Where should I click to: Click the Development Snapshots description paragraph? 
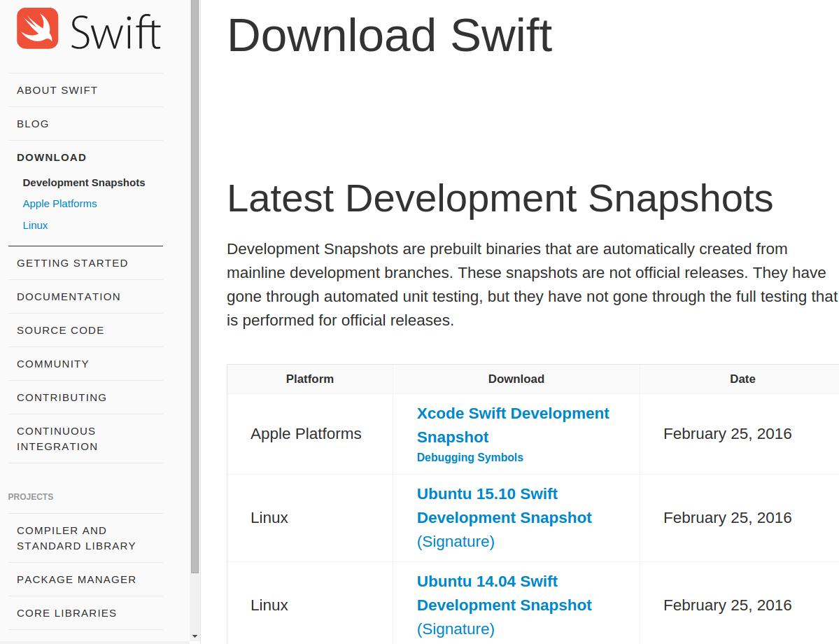point(533,285)
